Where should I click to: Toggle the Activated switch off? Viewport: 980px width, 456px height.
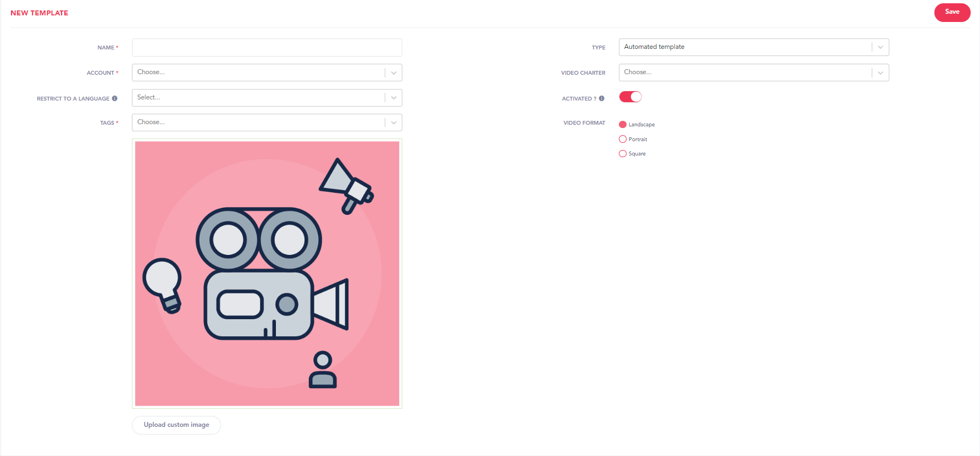point(630,97)
